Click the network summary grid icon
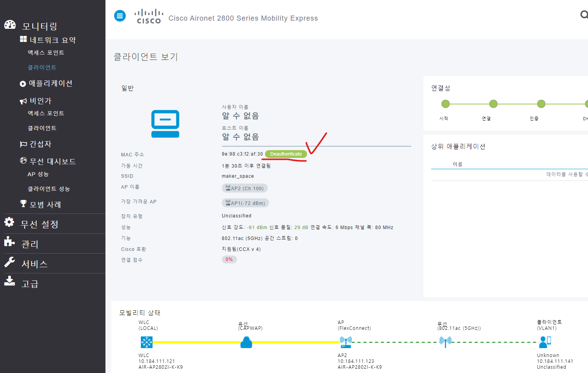Image resolution: width=588 pixels, height=373 pixels. click(x=23, y=39)
